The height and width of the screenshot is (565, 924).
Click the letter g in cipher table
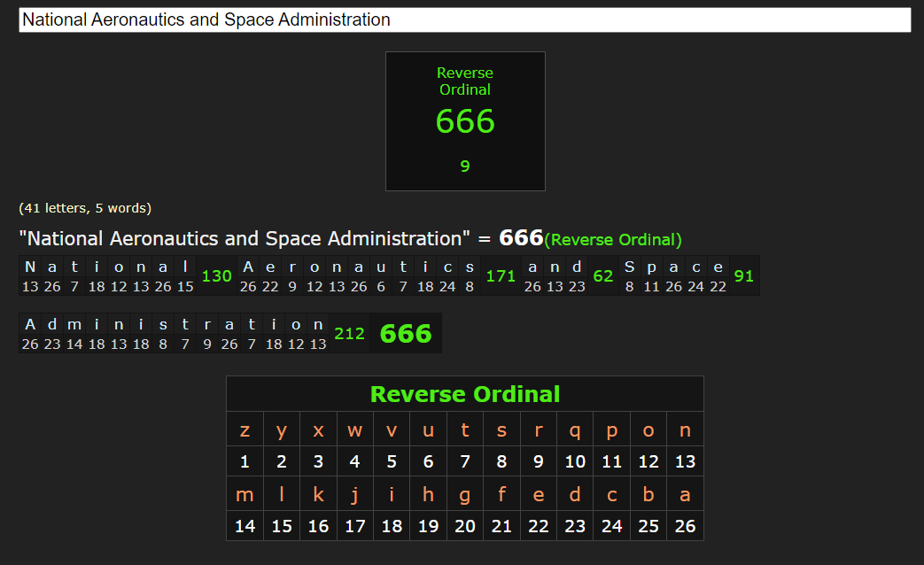click(x=465, y=494)
